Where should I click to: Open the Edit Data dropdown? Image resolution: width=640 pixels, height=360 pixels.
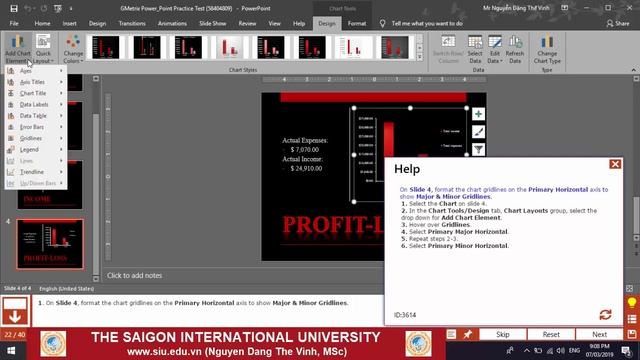click(x=495, y=49)
